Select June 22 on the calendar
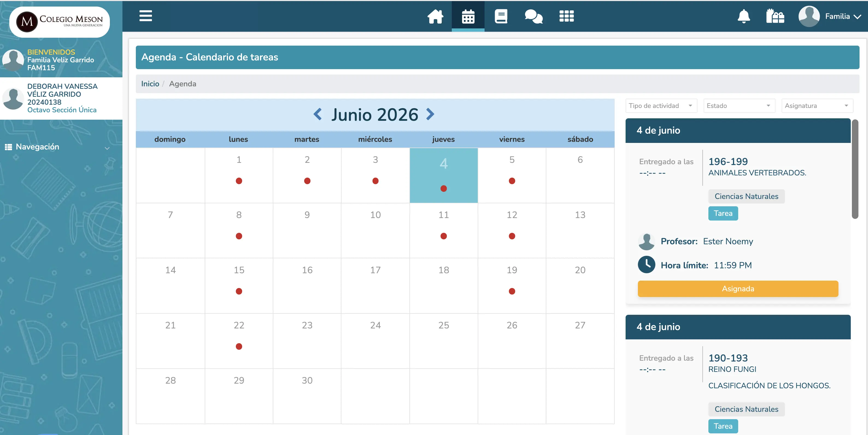Image resolution: width=868 pixels, height=435 pixels. point(239,341)
